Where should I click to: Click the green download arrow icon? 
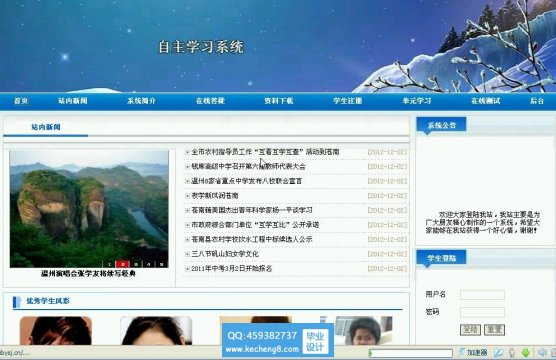(x=526, y=353)
